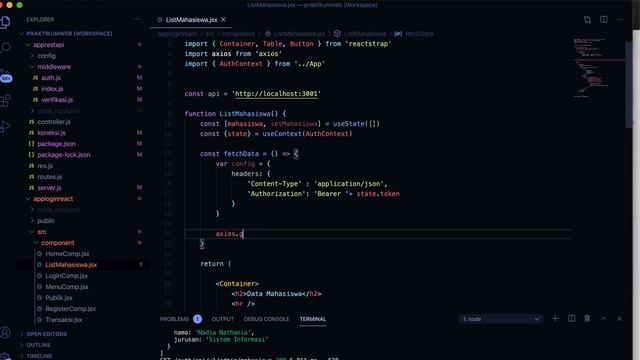Close the ListMahasiswa.jsx editor tab

click(223, 20)
